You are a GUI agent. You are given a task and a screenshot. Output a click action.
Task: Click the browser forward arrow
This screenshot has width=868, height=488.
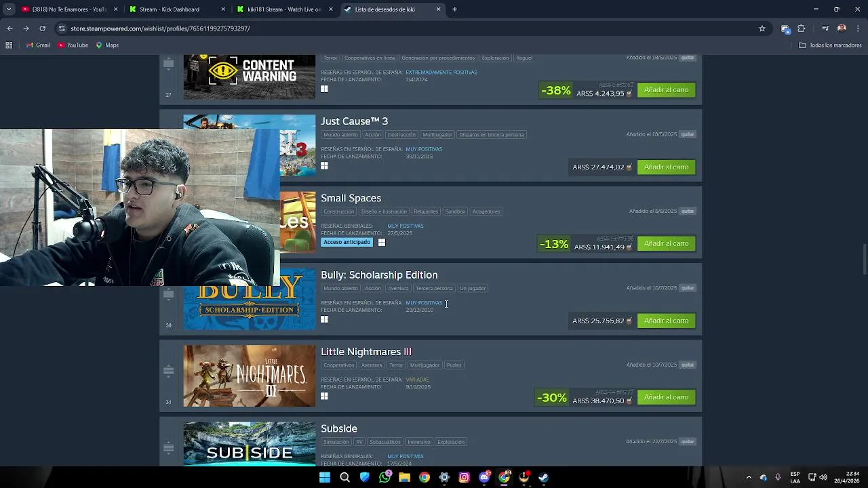coord(26,28)
